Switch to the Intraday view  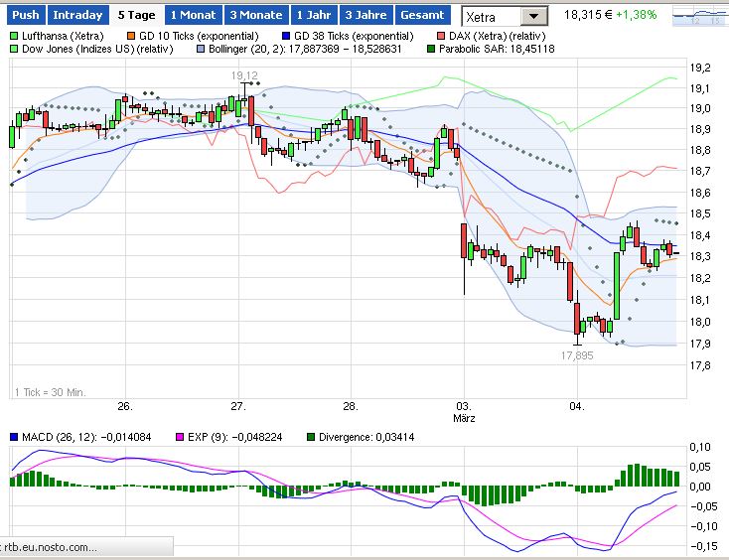click(x=77, y=15)
